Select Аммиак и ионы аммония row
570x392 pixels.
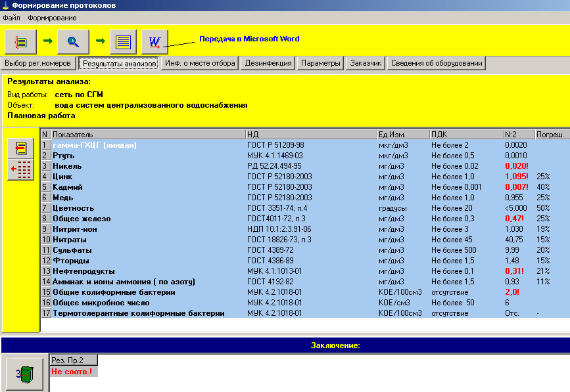coord(305,282)
